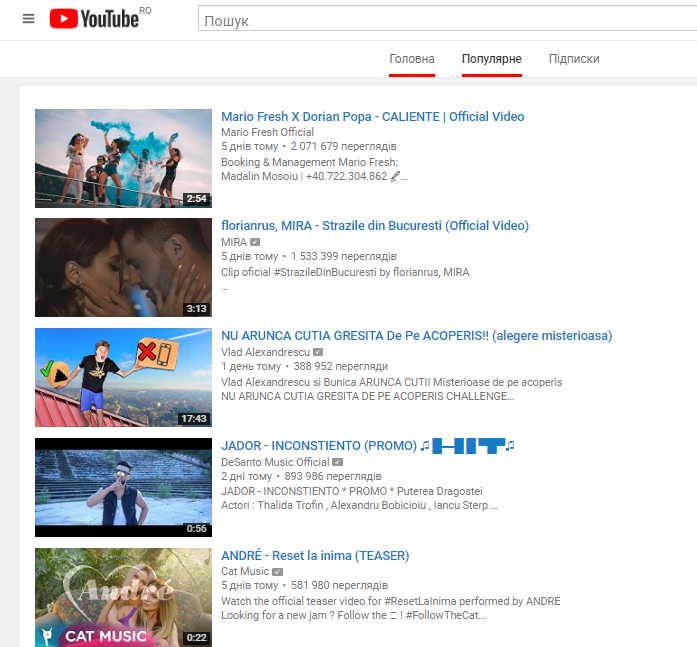
Task: Open NU ARUNCA CUTIA GRESITA video title
Action: [417, 335]
